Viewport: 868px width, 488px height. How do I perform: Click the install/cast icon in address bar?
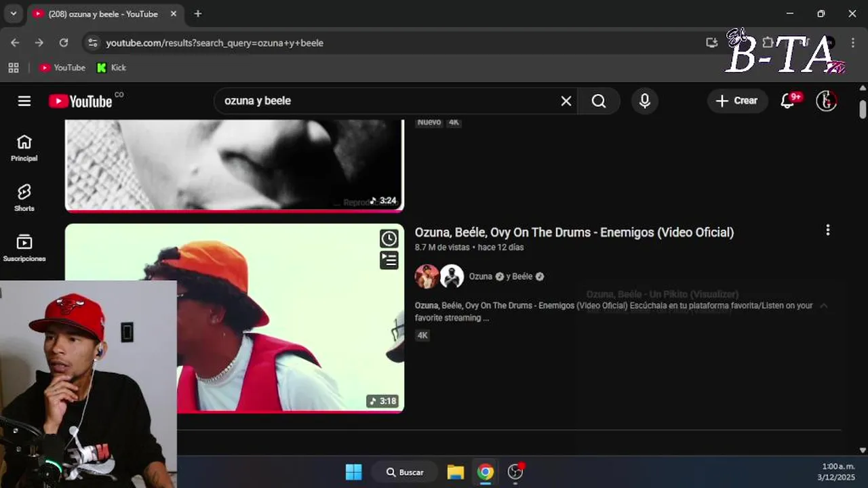711,43
